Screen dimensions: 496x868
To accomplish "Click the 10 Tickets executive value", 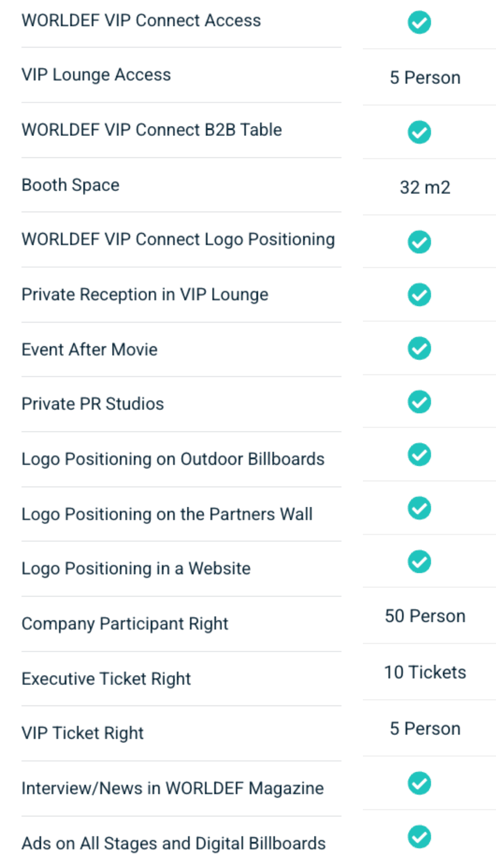I will pos(425,672).
